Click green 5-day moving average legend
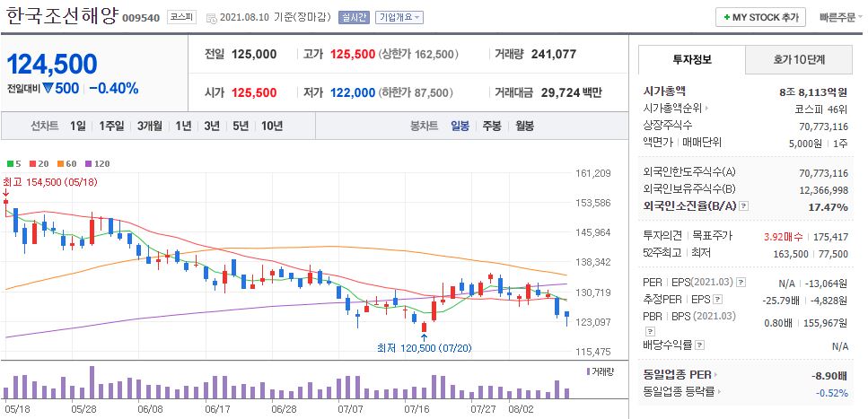The height and width of the screenshot is (419, 868). pos(13,164)
